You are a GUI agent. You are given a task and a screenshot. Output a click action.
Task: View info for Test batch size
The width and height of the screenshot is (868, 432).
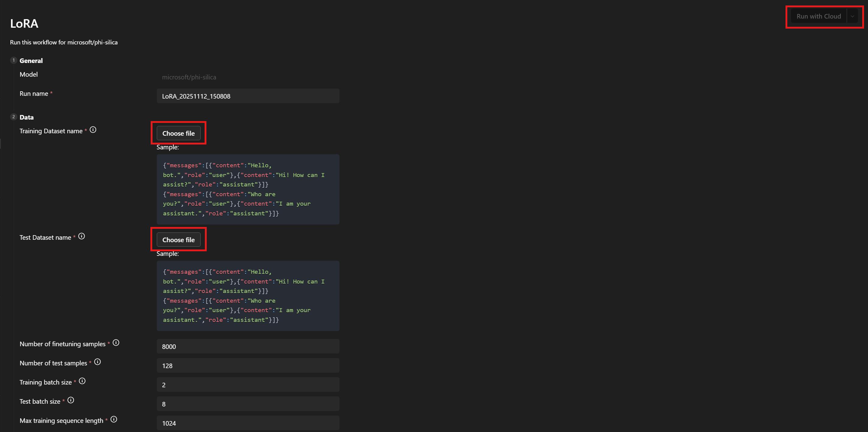(71, 400)
